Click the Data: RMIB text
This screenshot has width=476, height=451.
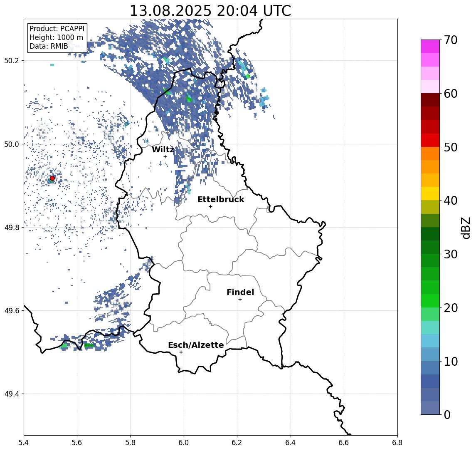[49, 46]
